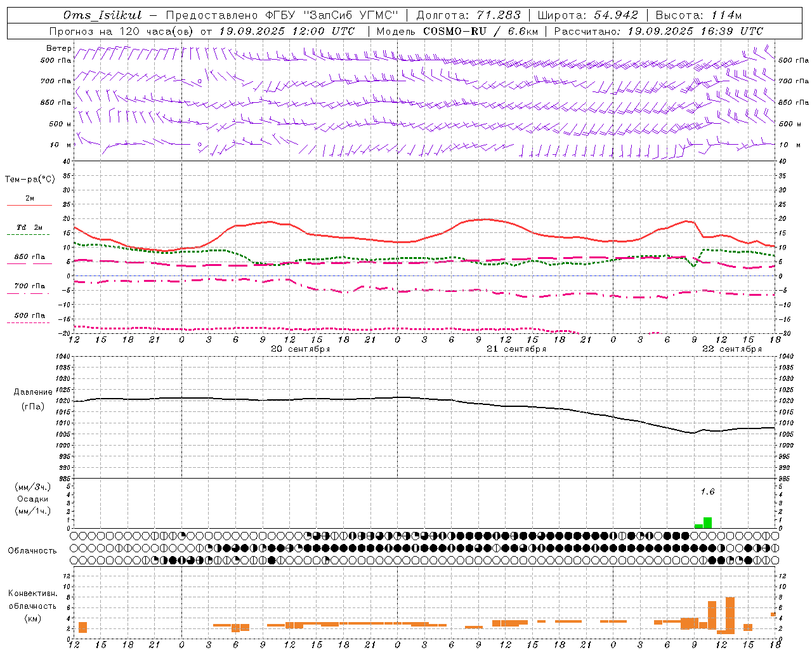Click the (мм/1ч.) precipitation unit label

point(33,511)
